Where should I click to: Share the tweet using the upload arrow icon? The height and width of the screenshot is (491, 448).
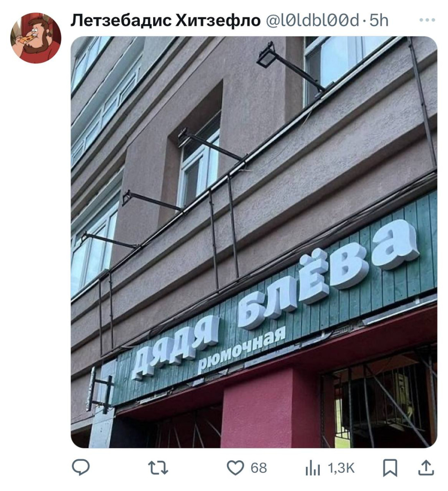(x=426, y=468)
